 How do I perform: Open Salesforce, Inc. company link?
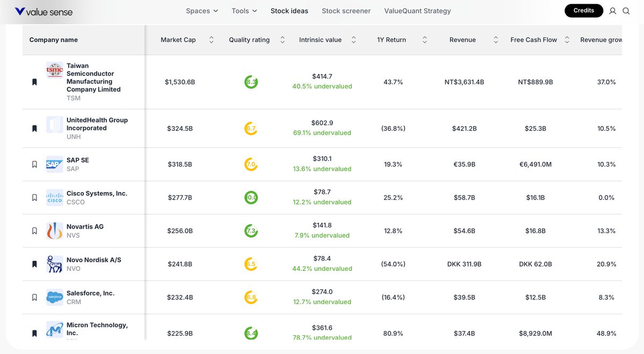tap(91, 293)
